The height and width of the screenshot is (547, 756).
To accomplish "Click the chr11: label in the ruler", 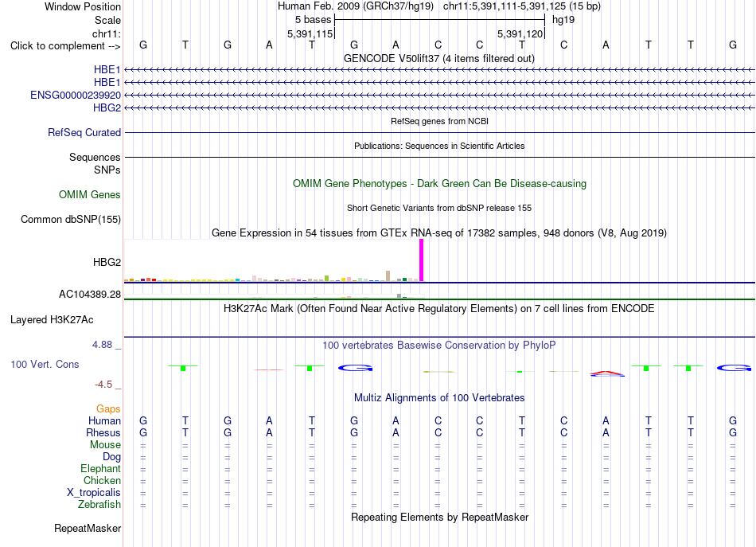I will pyautogui.click(x=106, y=33).
